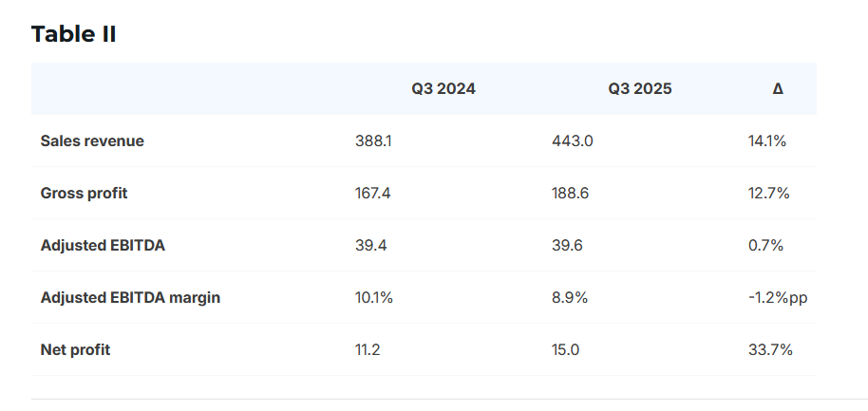Click the Adjusted EBITDA row label
Image resolution: width=868 pixels, height=411 pixels.
pyautogui.click(x=103, y=246)
